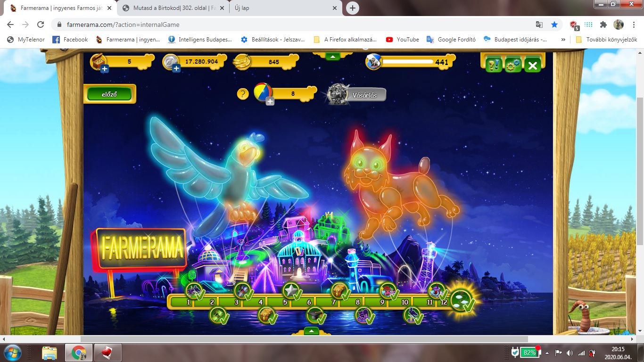Open MyTelenor bookmark
The height and width of the screenshot is (362, 644).
tap(26, 40)
